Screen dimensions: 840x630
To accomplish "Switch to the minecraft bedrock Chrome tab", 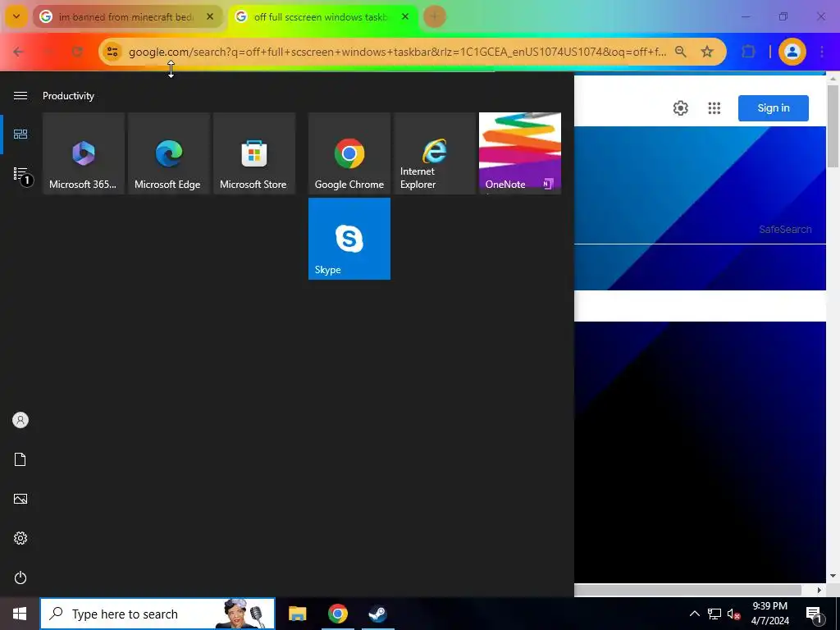I will click(126, 17).
